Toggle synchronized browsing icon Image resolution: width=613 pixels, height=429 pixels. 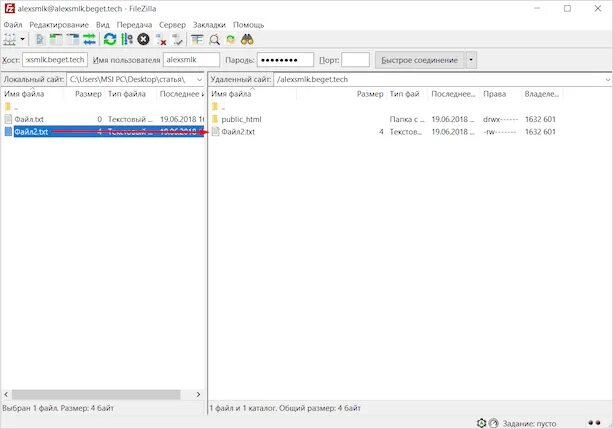230,39
